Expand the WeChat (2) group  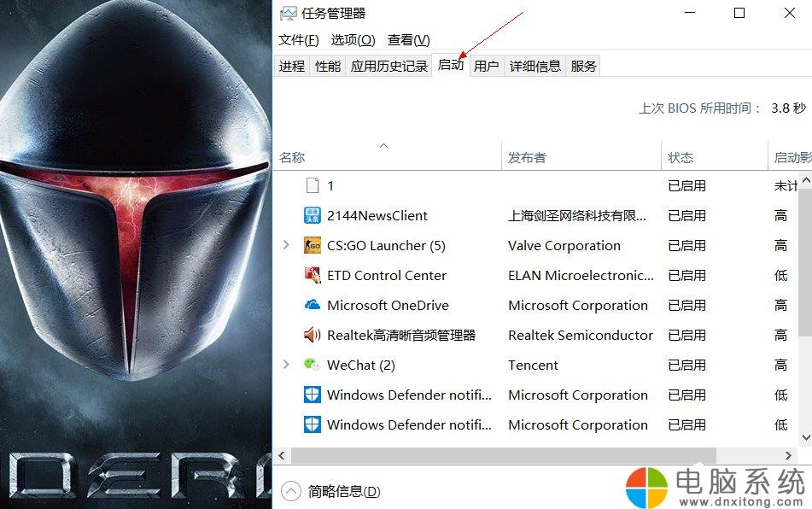tap(286, 365)
